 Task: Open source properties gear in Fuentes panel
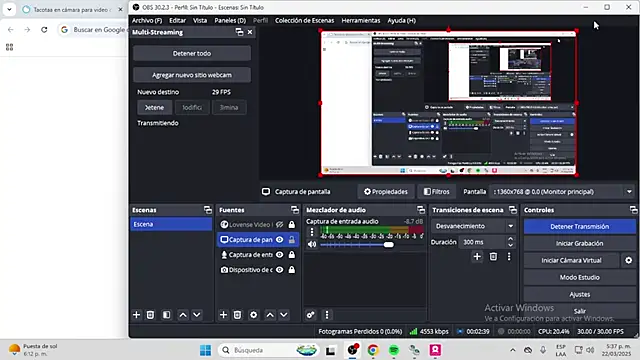pyautogui.click(x=253, y=315)
